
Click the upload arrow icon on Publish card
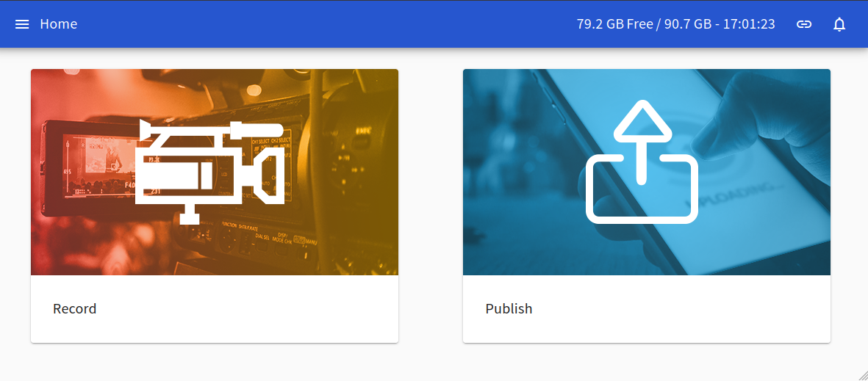(642, 162)
